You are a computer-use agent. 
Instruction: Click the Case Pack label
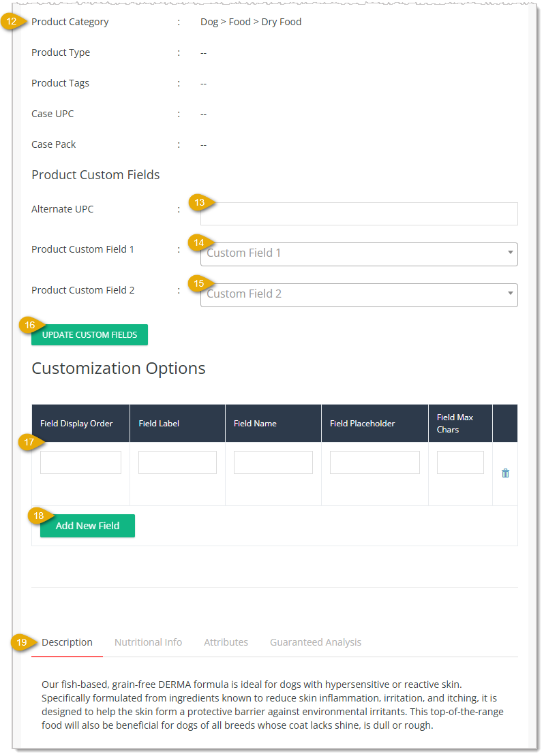pyautogui.click(x=54, y=144)
